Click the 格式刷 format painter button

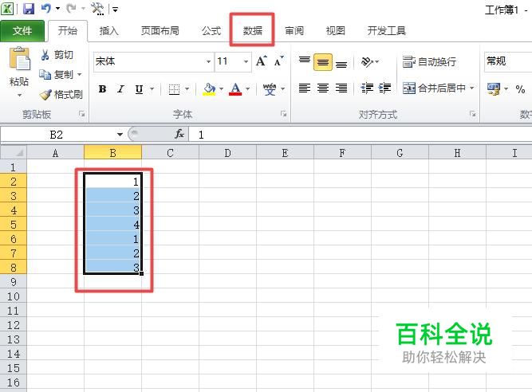[x=61, y=95]
